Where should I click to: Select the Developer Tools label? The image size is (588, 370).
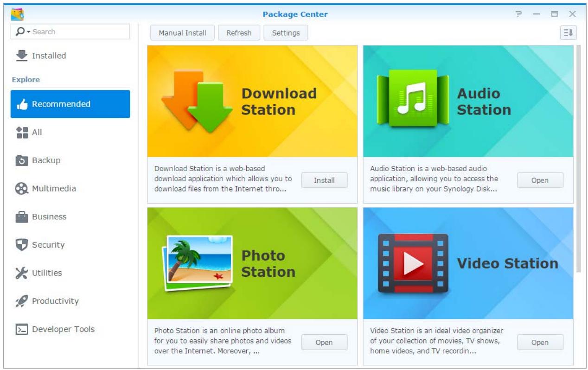pyautogui.click(x=63, y=329)
